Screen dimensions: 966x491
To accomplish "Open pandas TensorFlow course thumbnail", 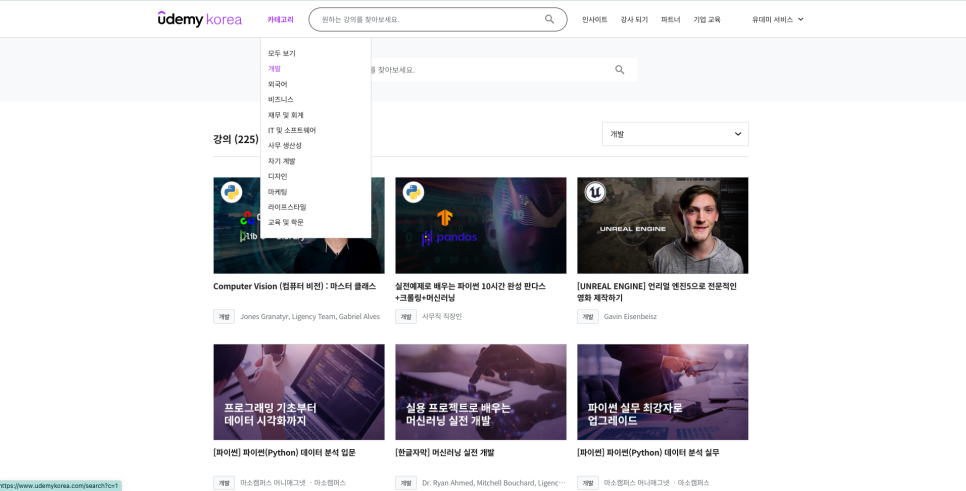I will tap(481, 225).
